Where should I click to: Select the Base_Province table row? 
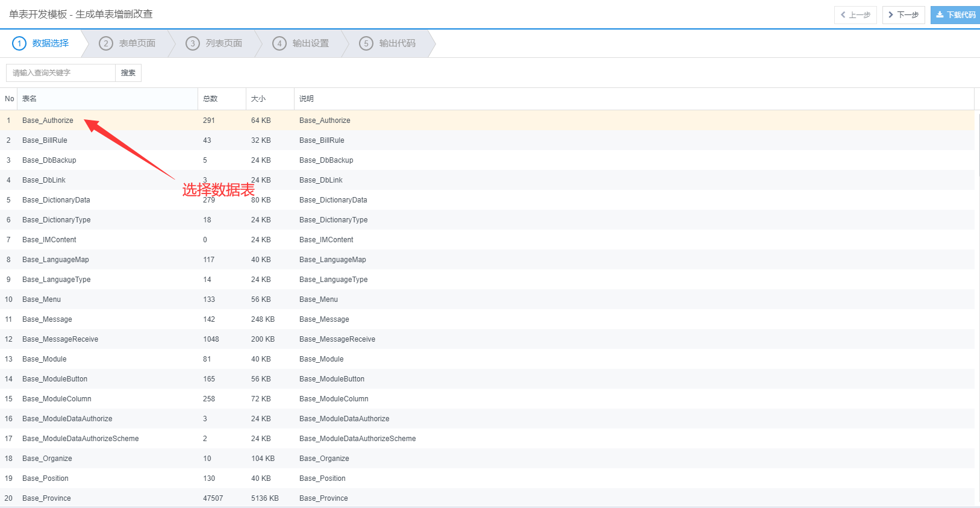click(46, 498)
